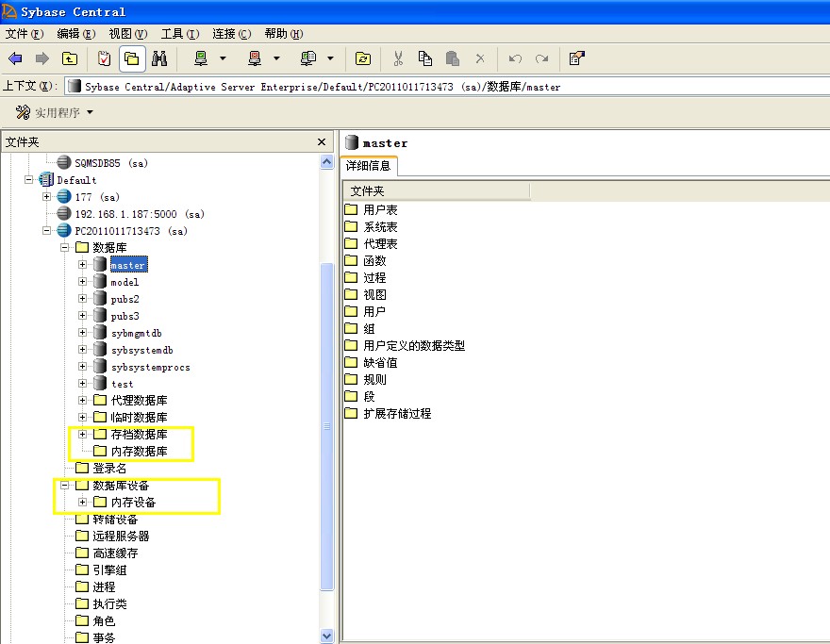Open the 缺省值 folder in details
The height and width of the screenshot is (644, 830).
click(380, 362)
